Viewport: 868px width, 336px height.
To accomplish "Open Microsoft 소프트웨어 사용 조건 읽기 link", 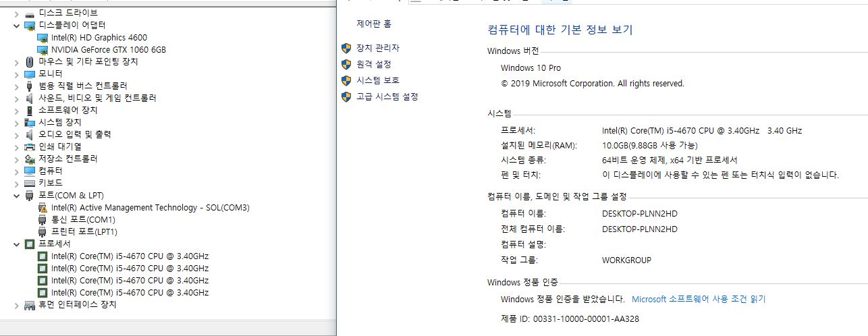I will point(699,299).
